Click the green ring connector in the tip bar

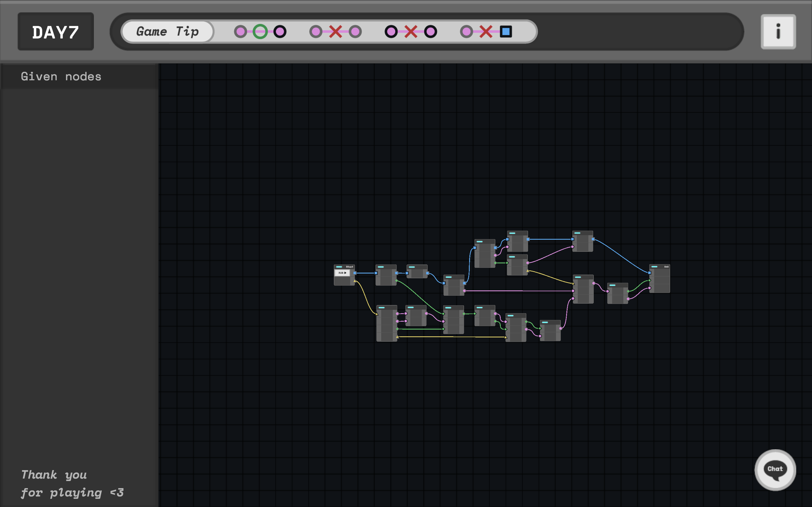[260, 32]
